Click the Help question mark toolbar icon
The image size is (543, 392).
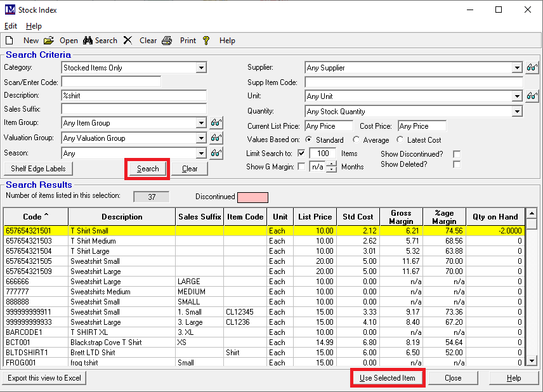(206, 41)
